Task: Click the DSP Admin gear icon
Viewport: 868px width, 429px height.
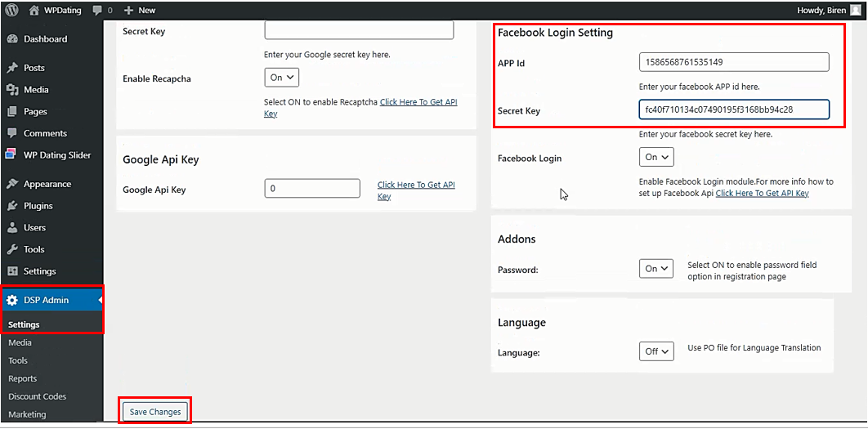Action: pyautogui.click(x=12, y=300)
